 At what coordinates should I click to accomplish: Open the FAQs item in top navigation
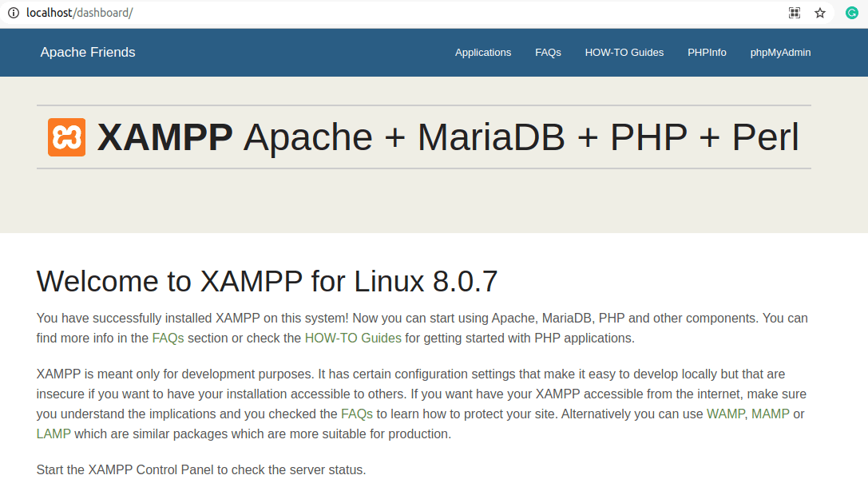coord(548,53)
